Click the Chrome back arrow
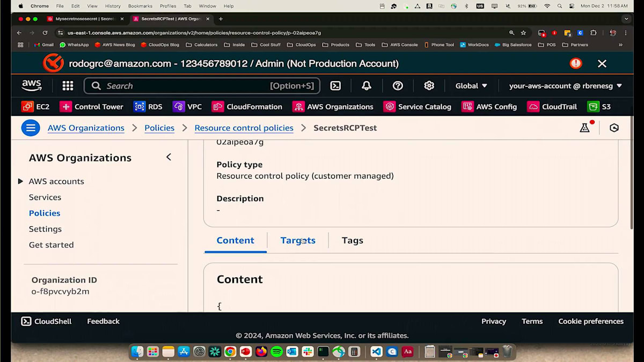 [x=19, y=33]
